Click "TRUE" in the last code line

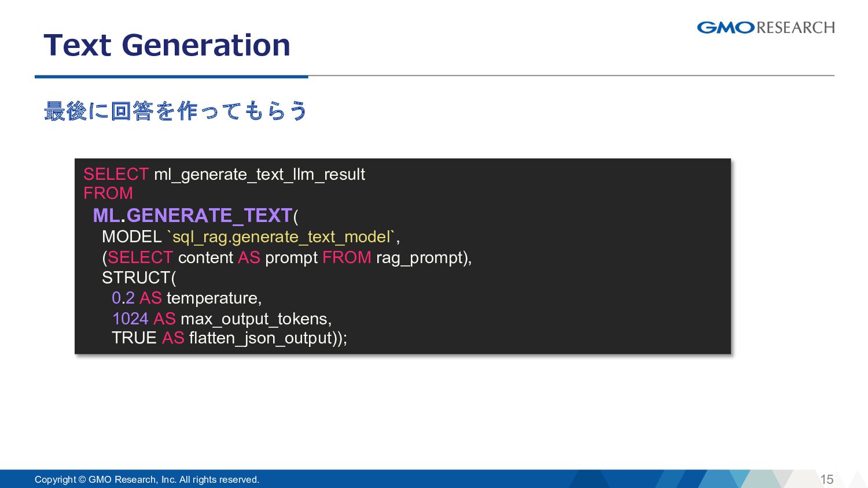[x=134, y=338]
